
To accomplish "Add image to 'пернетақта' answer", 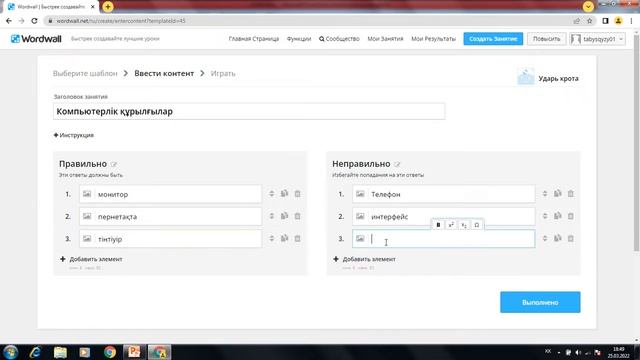I will (87, 216).
